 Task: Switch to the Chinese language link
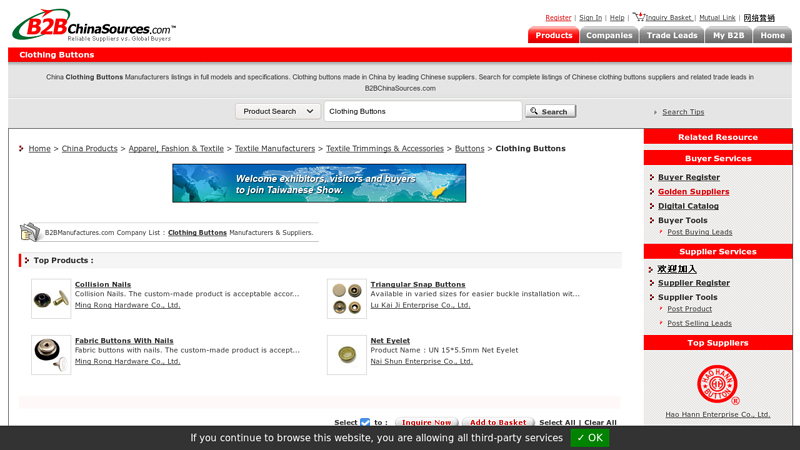[759, 18]
